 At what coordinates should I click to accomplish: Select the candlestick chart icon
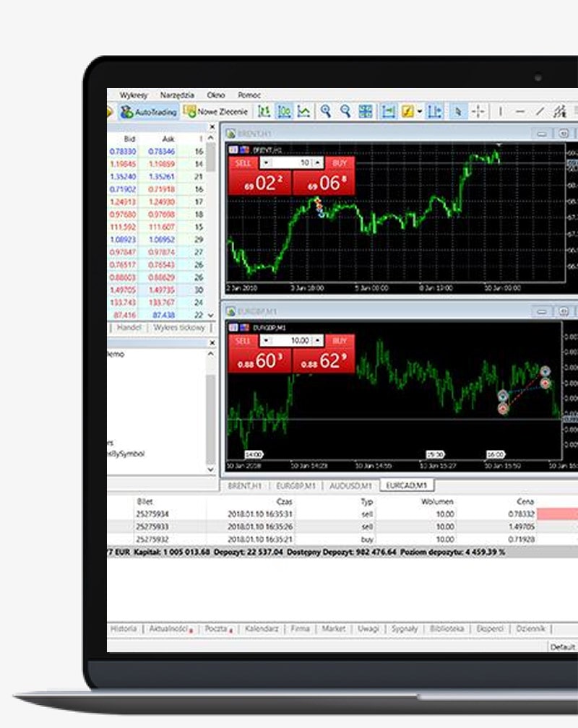(x=284, y=111)
